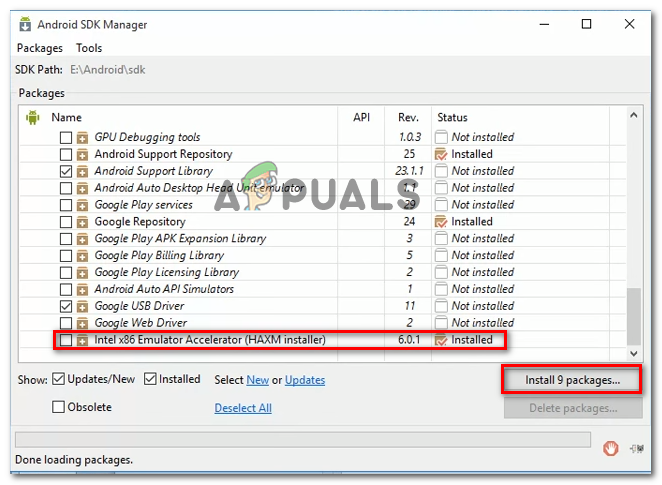Click the package list scrollbar thumb

[x=634, y=317]
